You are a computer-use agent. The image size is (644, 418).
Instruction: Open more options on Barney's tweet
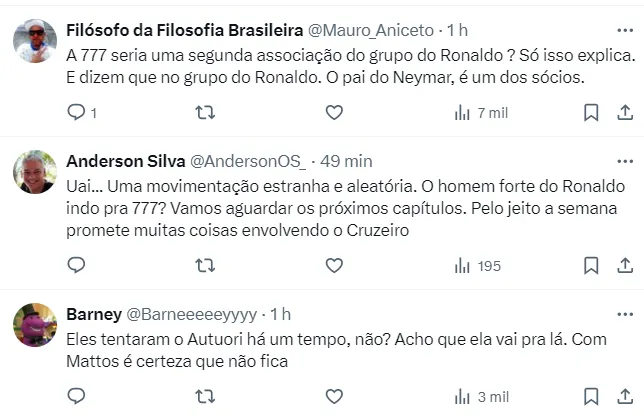point(625,314)
